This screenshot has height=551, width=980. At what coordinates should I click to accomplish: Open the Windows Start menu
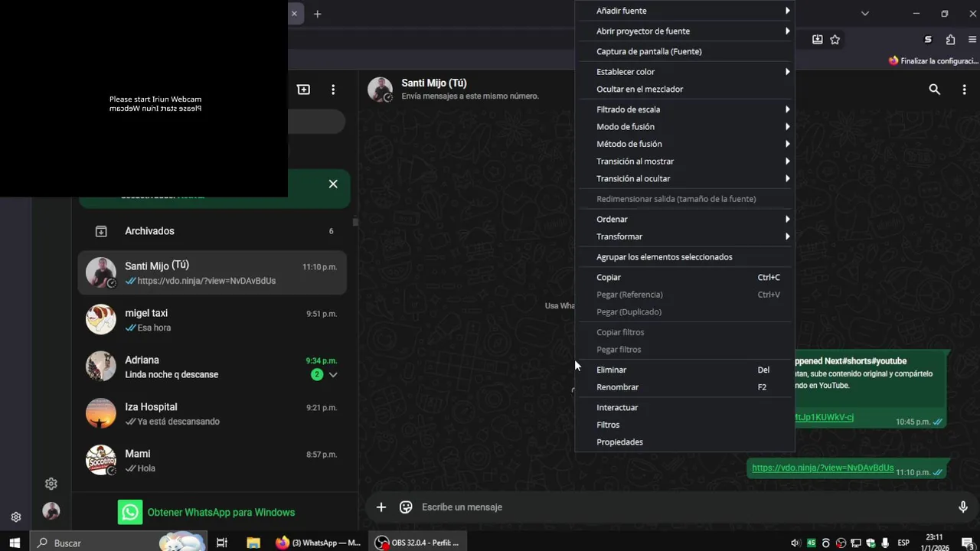pos(15,543)
